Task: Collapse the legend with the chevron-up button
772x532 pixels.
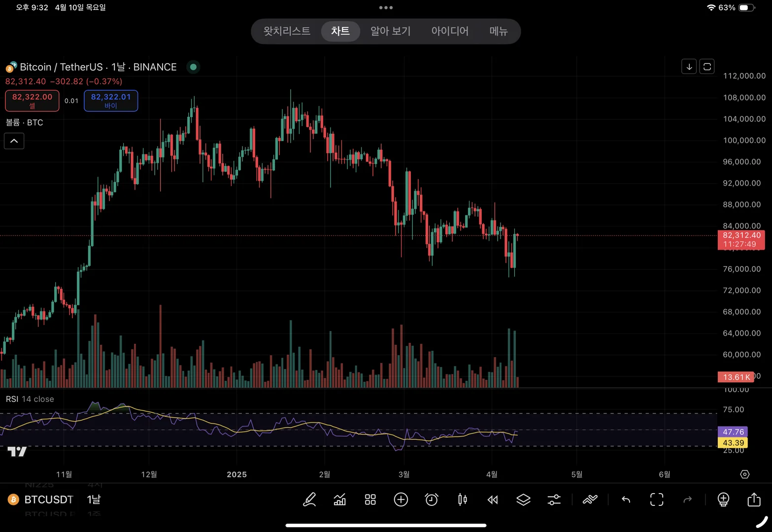Action: coord(14,141)
